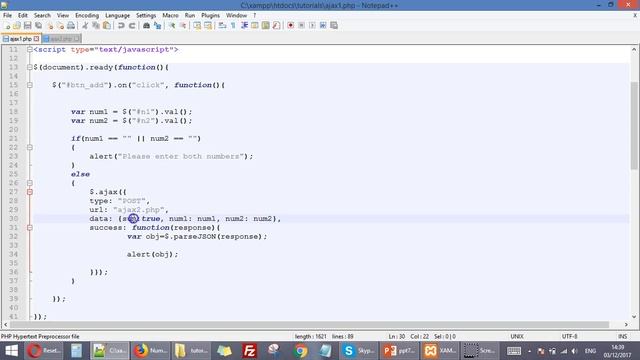Open the Windows Start button
The height and width of the screenshot is (360, 640).
[11, 351]
